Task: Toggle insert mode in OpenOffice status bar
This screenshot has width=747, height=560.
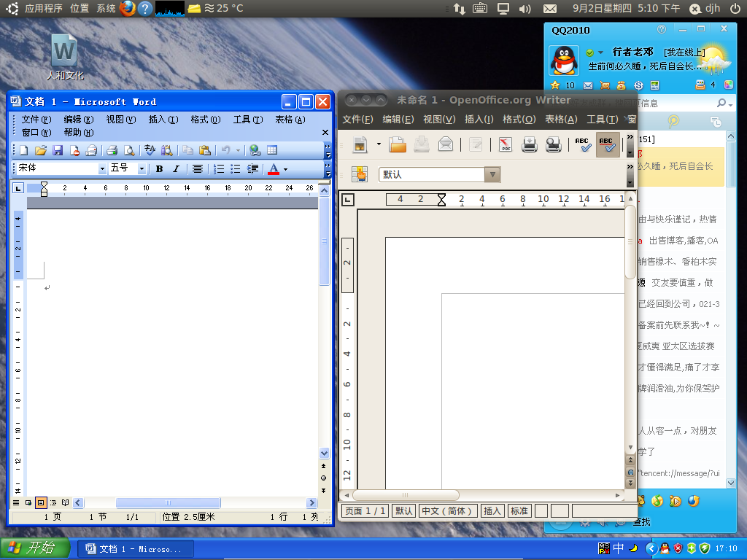Action: 492,511
